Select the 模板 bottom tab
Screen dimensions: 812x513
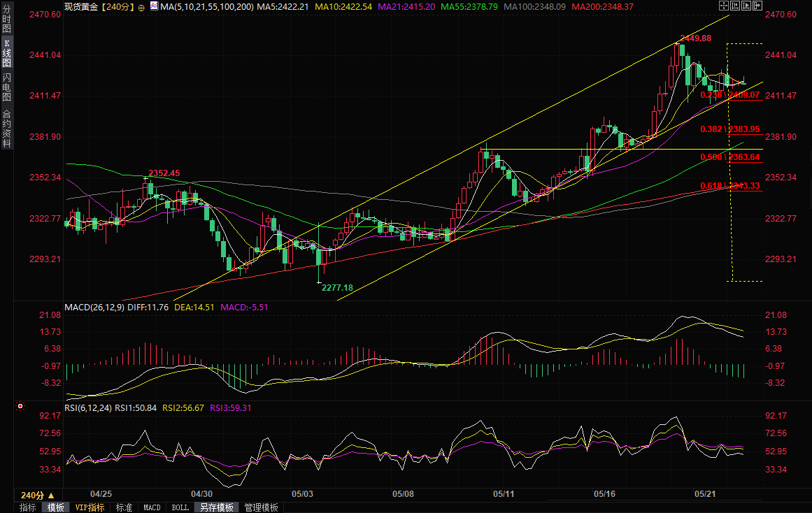56,507
